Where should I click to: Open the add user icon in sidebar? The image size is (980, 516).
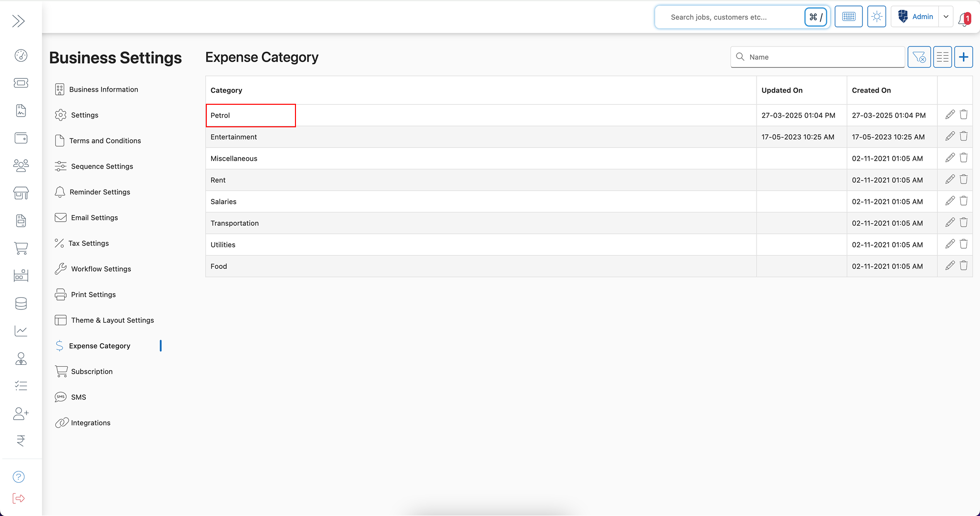[21, 414]
